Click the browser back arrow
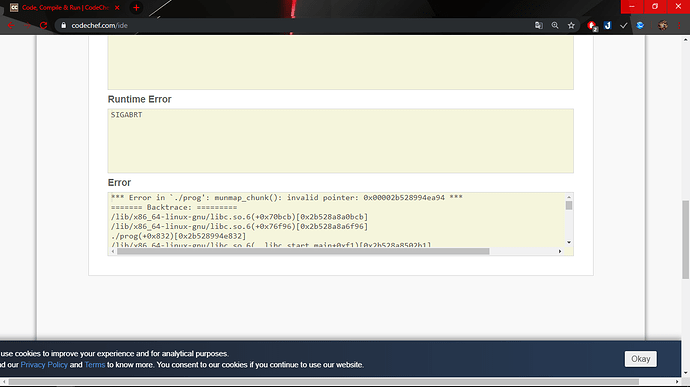Viewport: 690px width, 387px height. (11, 26)
